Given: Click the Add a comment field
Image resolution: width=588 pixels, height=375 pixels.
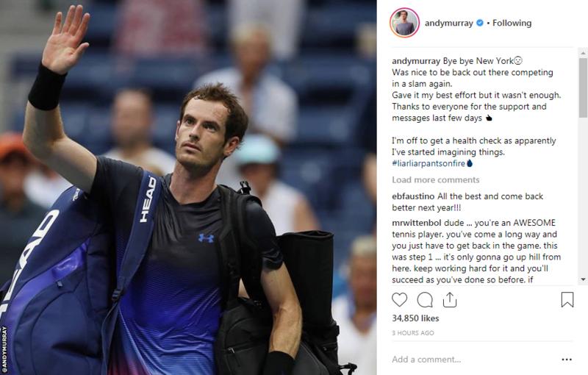Looking at the screenshot, I should [x=473, y=360].
